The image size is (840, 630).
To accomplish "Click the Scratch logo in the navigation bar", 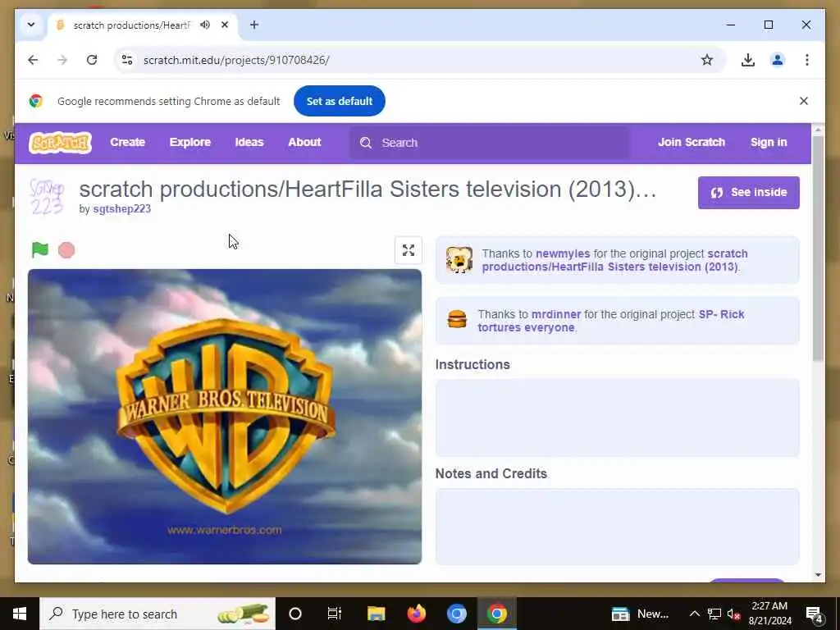I will (x=60, y=143).
